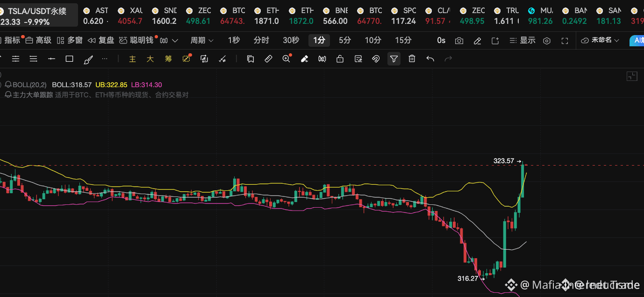Toggle hide all drawings icon
The image size is (644, 297).
click(x=322, y=59)
